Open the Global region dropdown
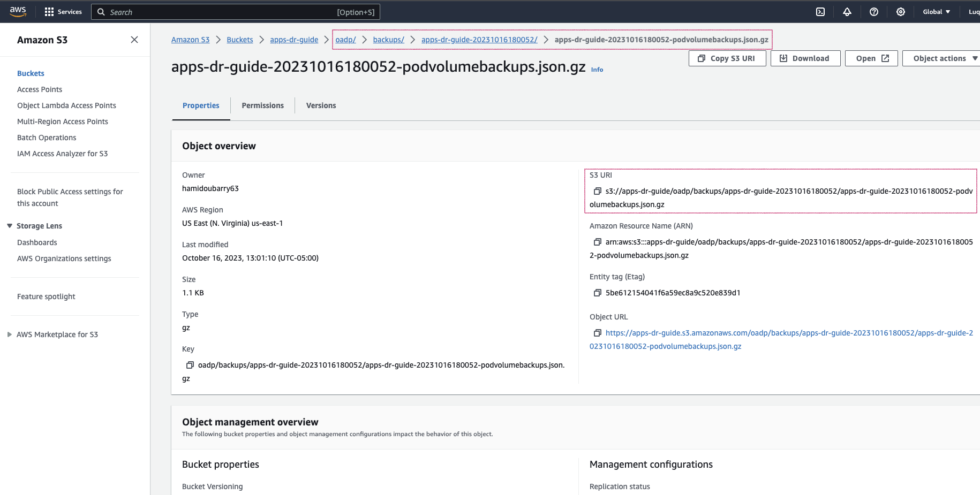The height and width of the screenshot is (495, 980). tap(936, 12)
